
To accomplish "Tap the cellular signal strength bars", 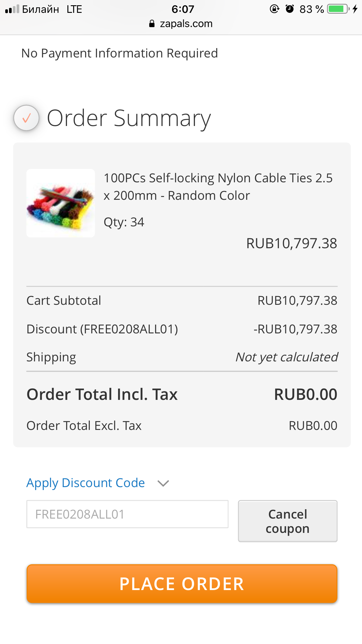I will pyautogui.click(x=12, y=9).
